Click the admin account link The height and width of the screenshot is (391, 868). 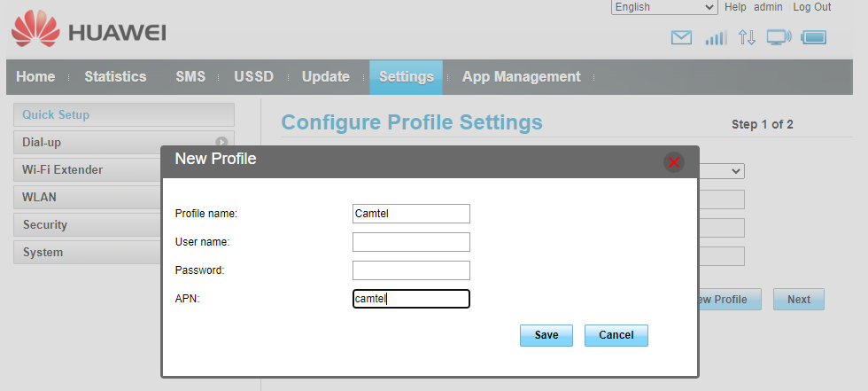pos(769,6)
